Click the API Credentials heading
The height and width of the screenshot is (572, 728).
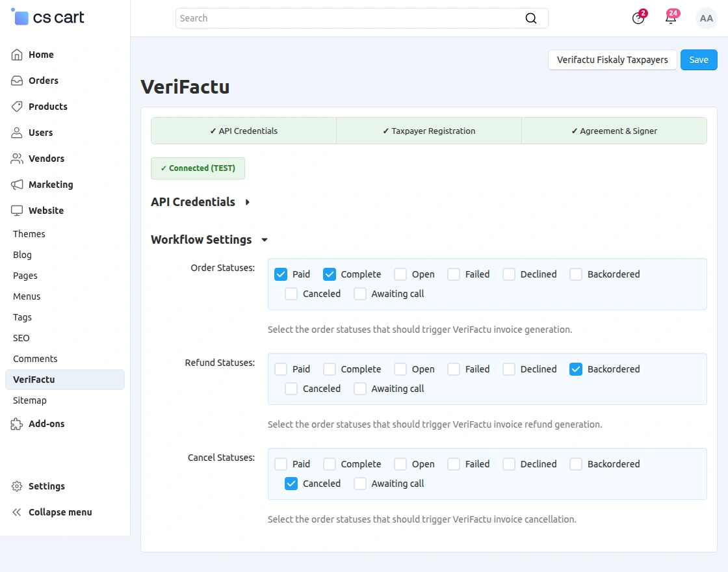point(193,202)
